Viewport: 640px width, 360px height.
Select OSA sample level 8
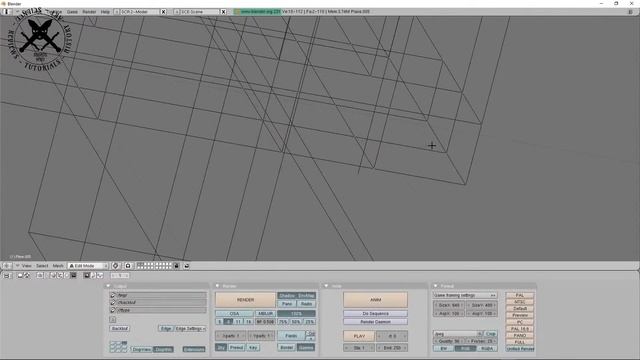pos(229,322)
